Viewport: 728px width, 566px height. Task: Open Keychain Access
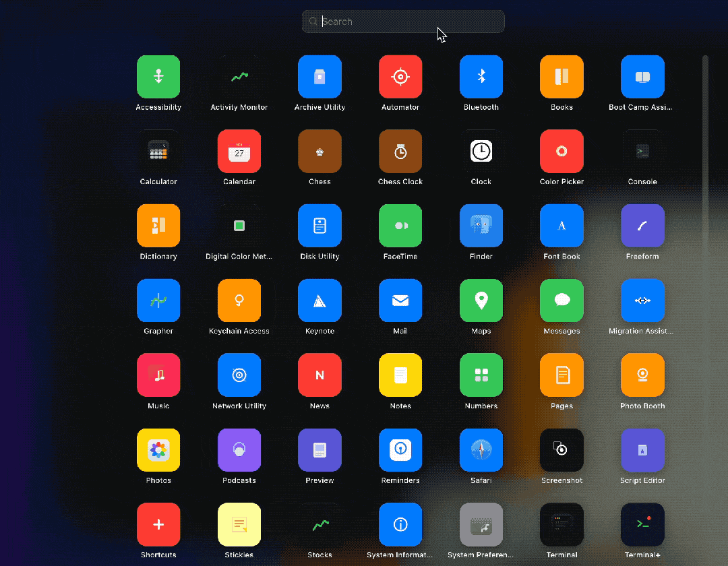pyautogui.click(x=239, y=301)
